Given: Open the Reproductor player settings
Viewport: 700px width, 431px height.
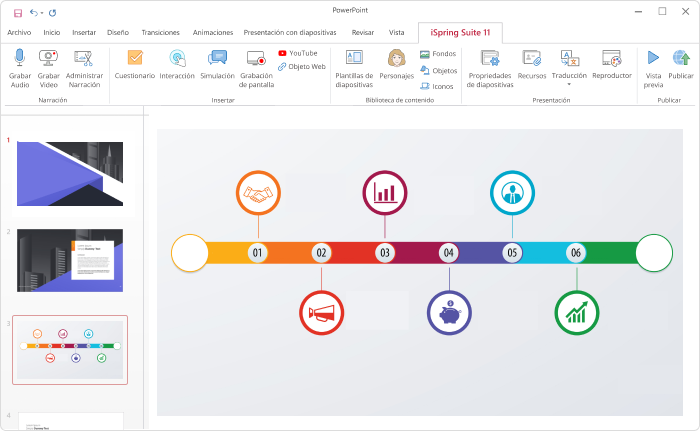Looking at the screenshot, I should tap(612, 65).
